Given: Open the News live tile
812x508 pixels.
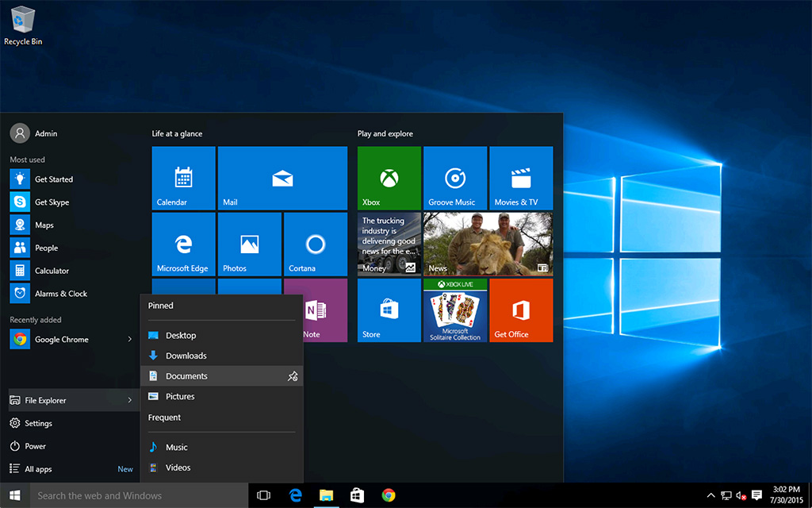Looking at the screenshot, I should tap(488, 244).
